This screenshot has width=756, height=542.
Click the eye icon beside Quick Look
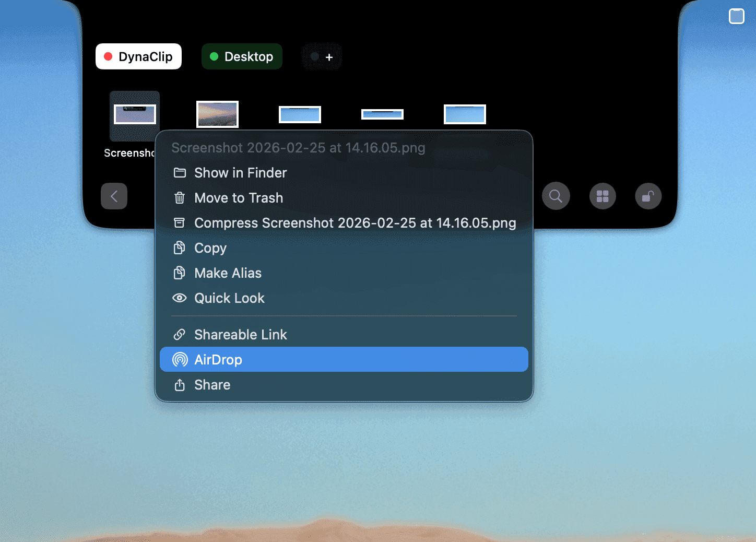click(x=180, y=298)
